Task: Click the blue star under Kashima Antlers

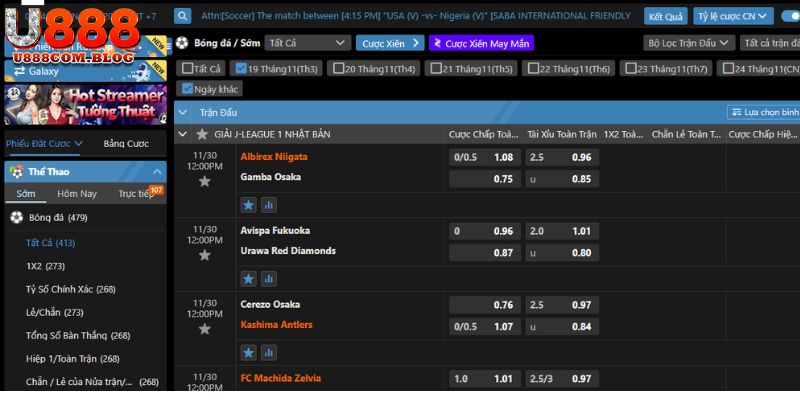Action: 248,353
